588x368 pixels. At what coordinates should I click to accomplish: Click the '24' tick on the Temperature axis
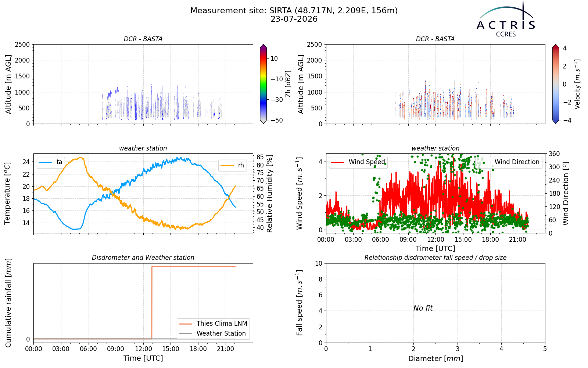[x=26, y=162]
